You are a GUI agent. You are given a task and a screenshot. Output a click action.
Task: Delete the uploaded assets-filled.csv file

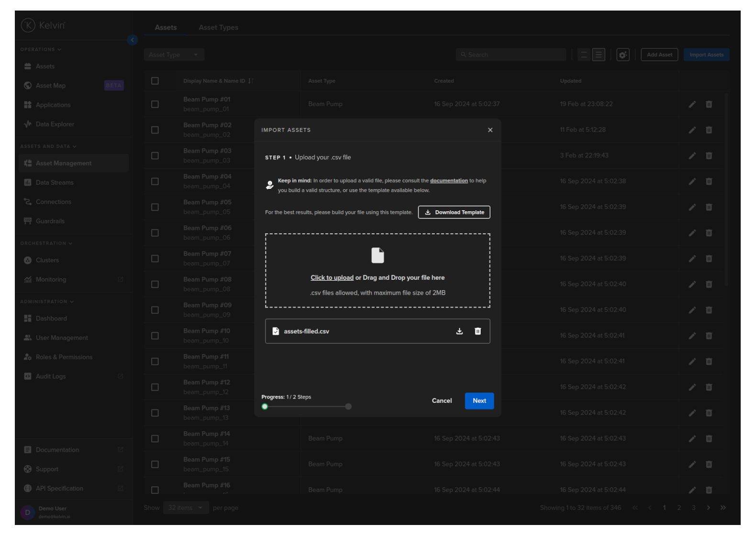(x=478, y=331)
